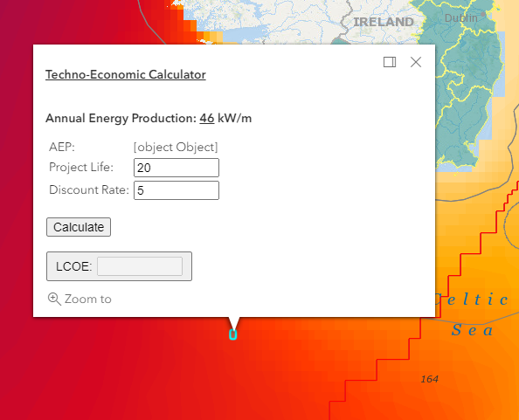
Task: Click the IRELAND map label
Action: [384, 22]
